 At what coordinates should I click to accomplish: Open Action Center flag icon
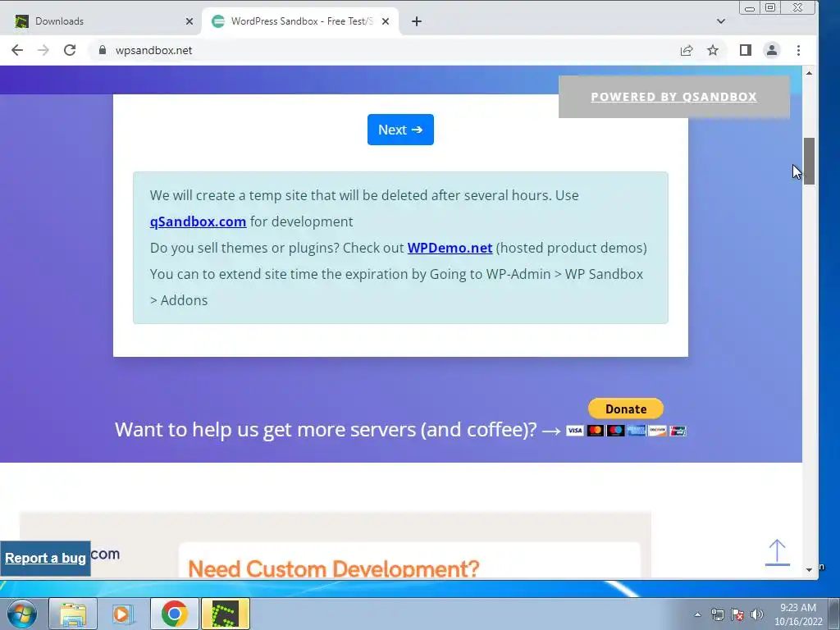[737, 614]
